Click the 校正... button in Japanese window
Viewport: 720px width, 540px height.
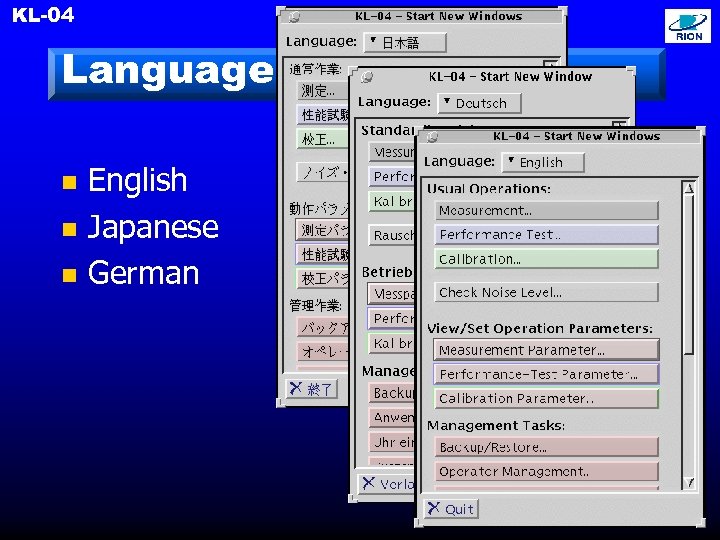tap(322, 139)
